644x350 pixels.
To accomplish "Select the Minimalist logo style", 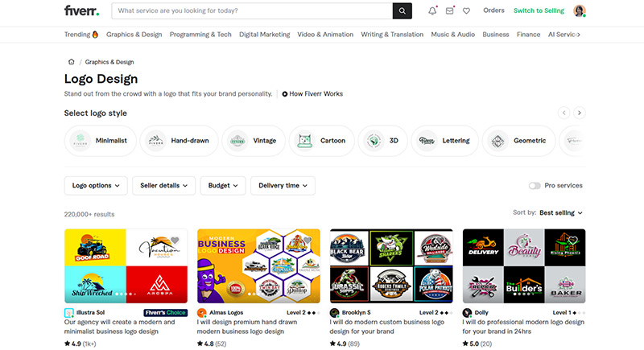I will click(100, 141).
